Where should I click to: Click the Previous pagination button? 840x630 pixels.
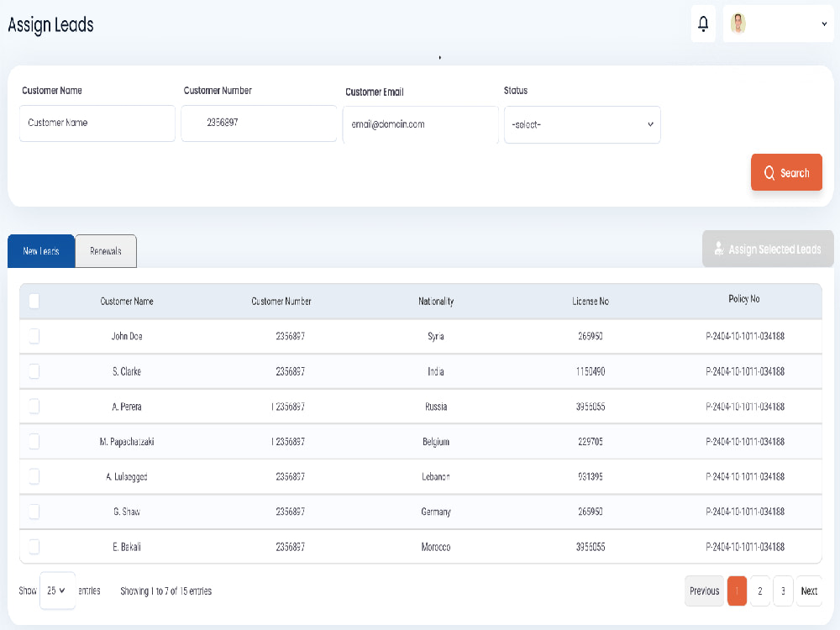(704, 591)
